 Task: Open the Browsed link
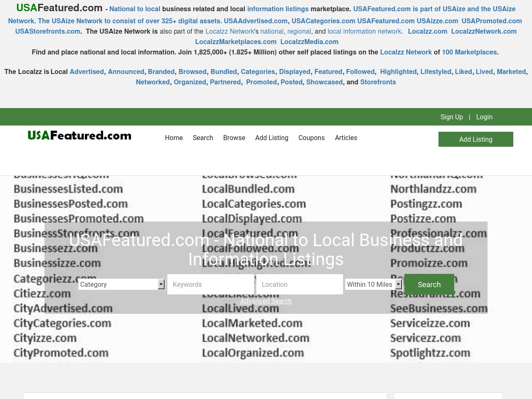click(192, 71)
